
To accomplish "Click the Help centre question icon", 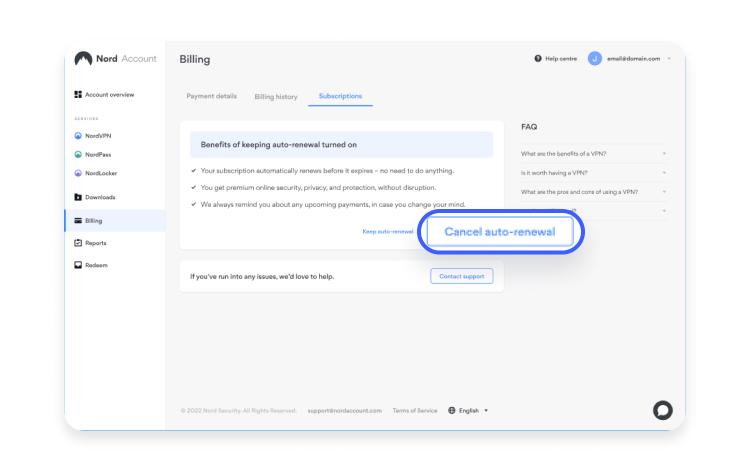I will [x=538, y=58].
